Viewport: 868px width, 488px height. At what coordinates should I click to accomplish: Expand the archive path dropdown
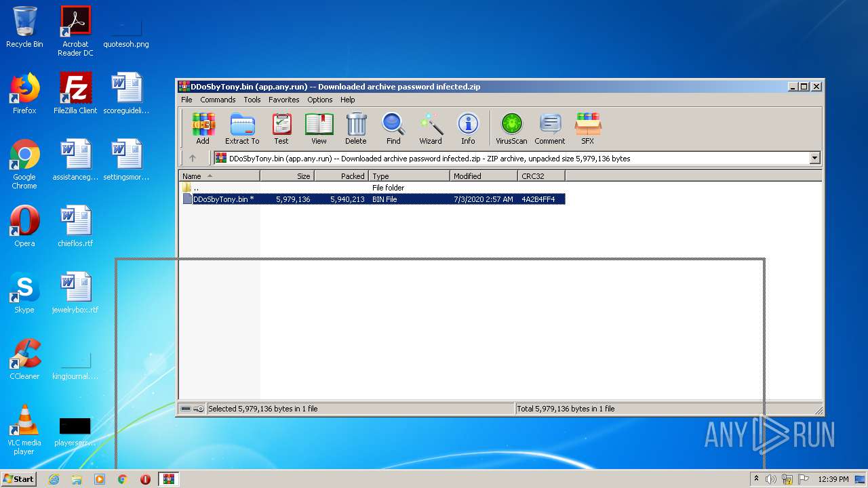pos(814,158)
